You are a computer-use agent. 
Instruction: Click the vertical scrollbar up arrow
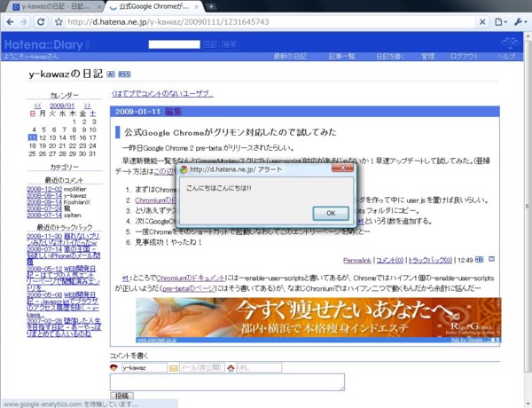(x=528, y=35)
